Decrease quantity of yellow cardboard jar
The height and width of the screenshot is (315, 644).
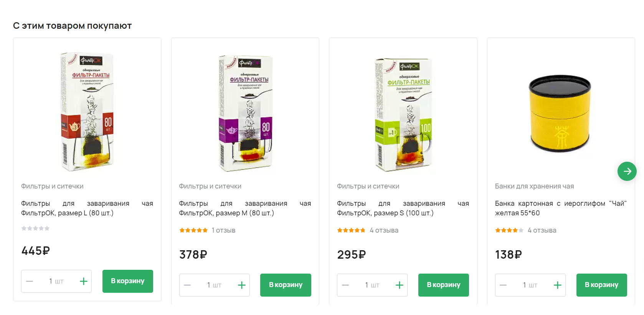tap(504, 285)
